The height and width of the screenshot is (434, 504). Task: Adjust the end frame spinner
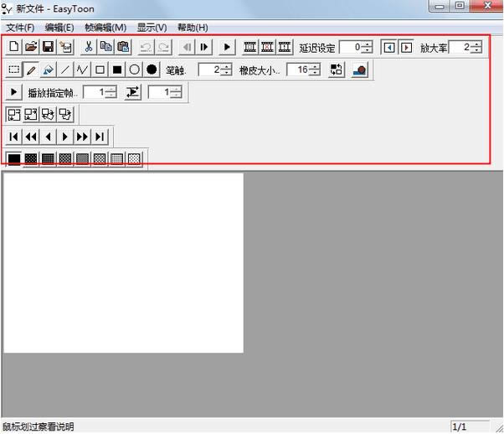176,92
